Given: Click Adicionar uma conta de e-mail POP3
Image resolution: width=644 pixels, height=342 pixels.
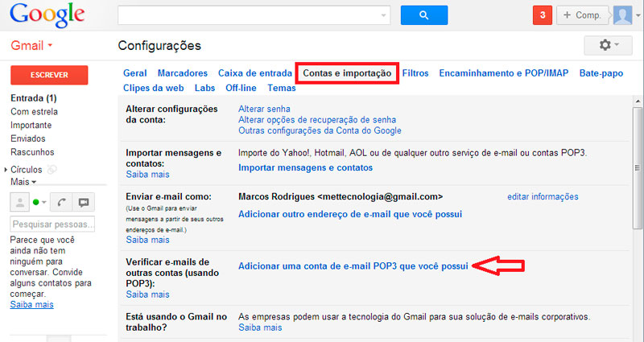Looking at the screenshot, I should (x=353, y=266).
